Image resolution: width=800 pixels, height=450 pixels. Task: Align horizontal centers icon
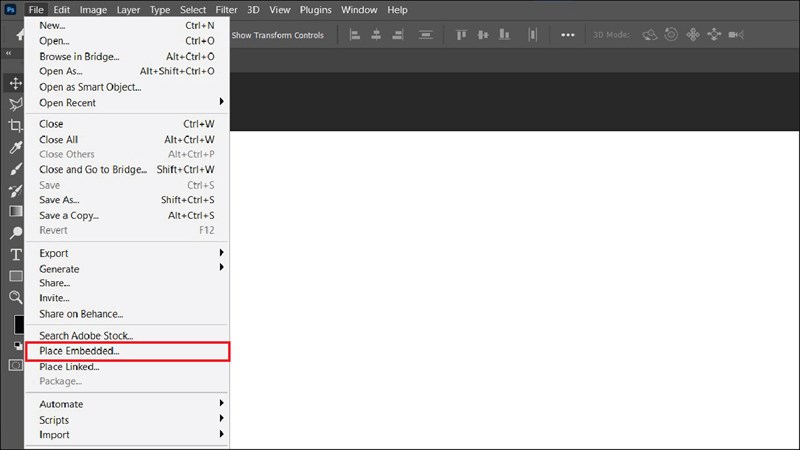tap(376, 35)
